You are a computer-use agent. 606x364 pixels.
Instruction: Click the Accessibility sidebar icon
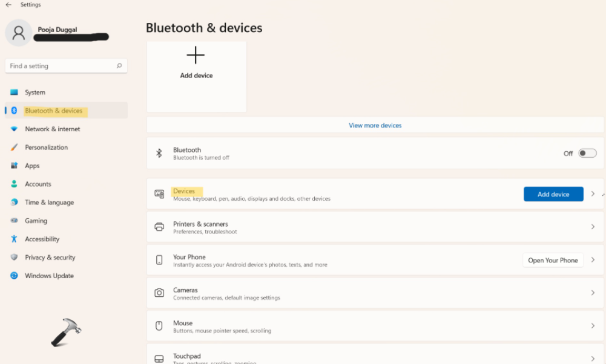14,239
